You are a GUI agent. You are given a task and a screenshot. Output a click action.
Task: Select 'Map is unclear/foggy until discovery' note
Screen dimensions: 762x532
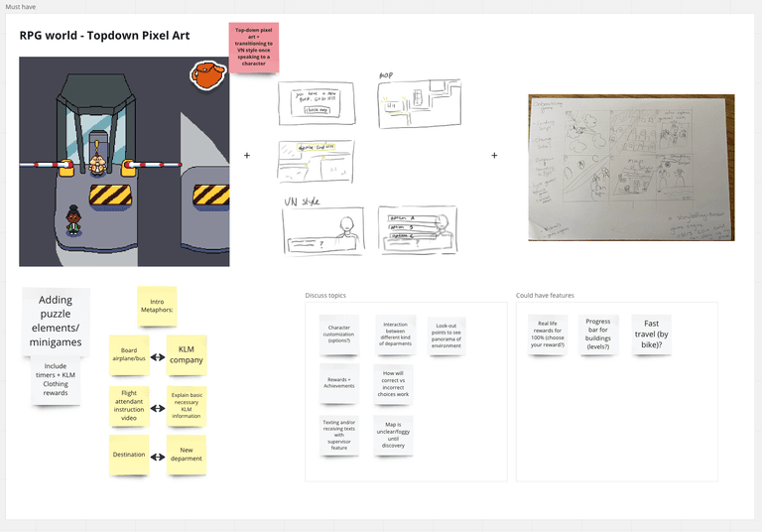(393, 436)
